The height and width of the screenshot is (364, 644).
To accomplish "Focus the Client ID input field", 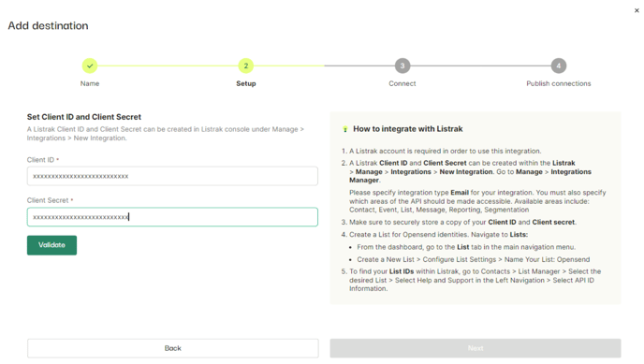I will 172,176.
